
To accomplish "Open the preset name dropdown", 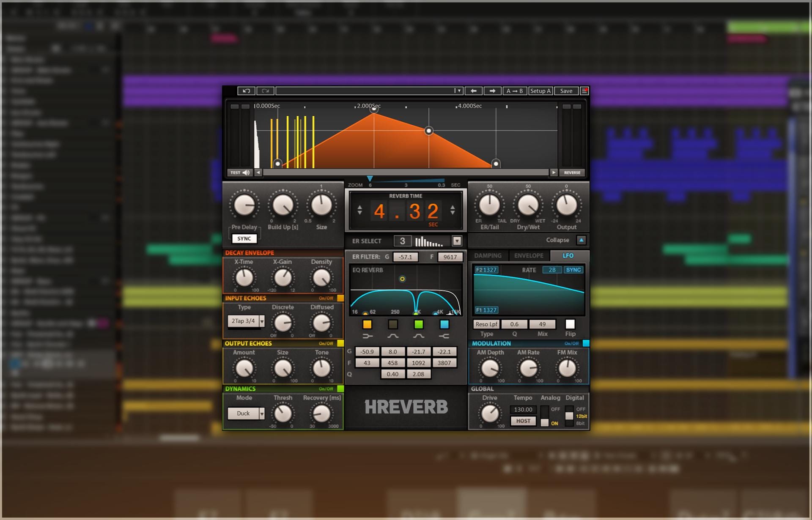I will click(457, 91).
